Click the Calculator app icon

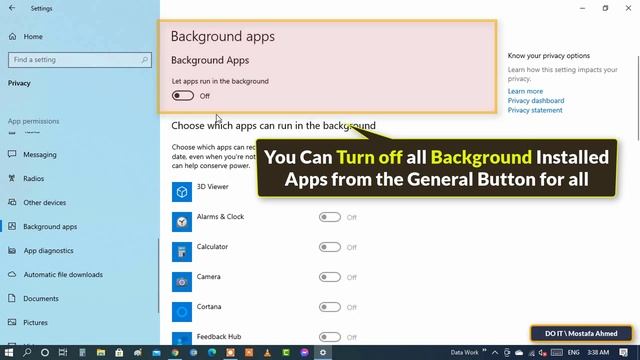coord(182,252)
